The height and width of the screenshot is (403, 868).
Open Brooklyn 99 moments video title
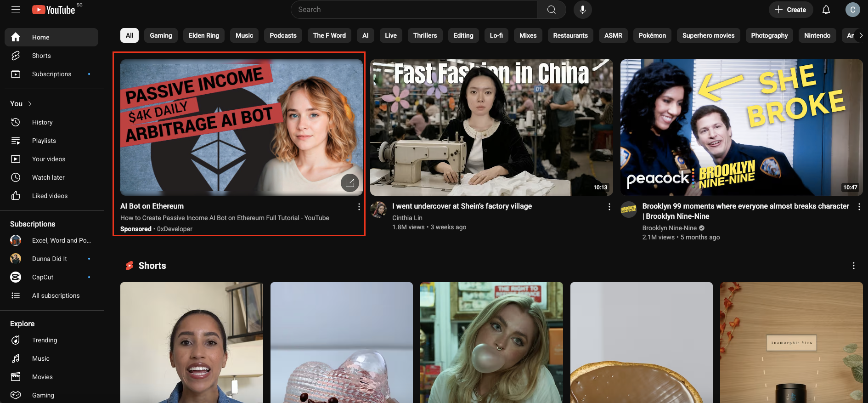click(x=745, y=211)
